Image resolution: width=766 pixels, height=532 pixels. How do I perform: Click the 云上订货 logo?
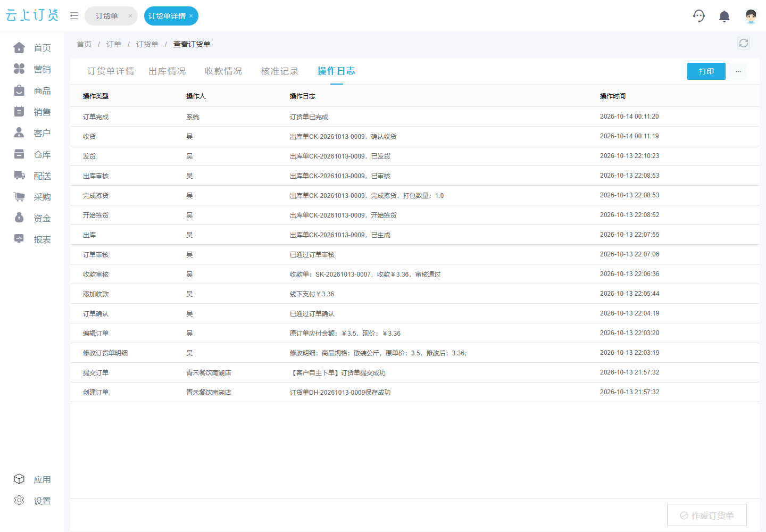click(x=32, y=15)
